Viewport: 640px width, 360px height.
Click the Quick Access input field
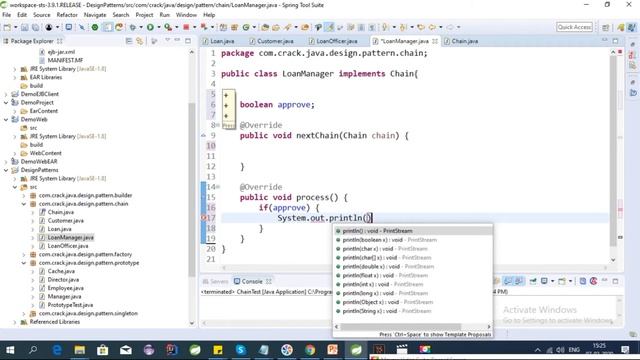[574, 27]
